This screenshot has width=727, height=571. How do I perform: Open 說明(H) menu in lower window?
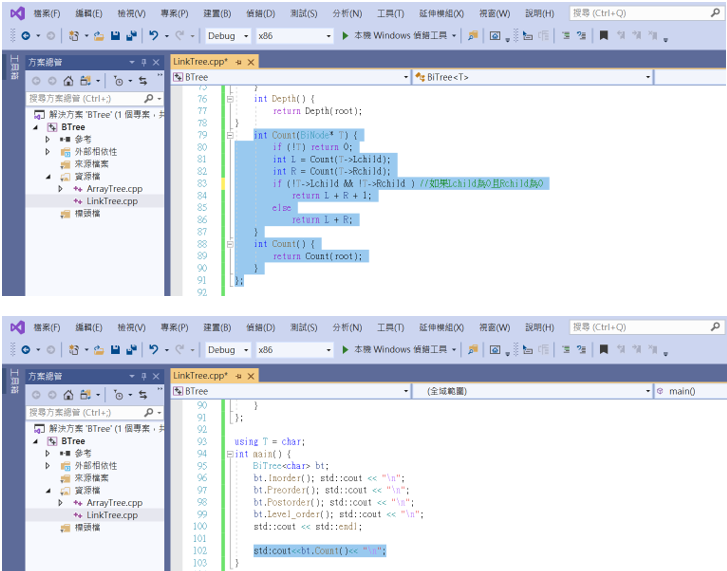point(540,328)
